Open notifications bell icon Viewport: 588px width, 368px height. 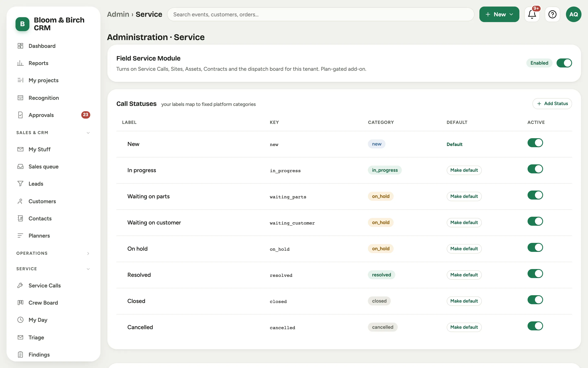tap(532, 14)
